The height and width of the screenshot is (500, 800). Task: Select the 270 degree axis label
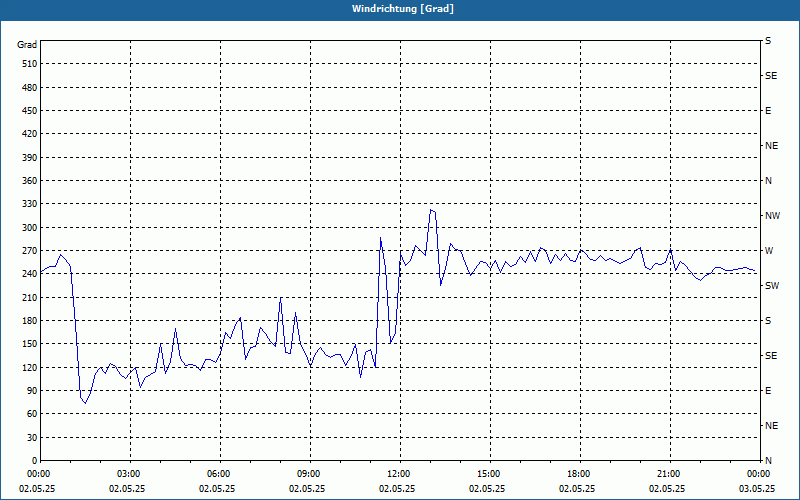click(x=30, y=251)
